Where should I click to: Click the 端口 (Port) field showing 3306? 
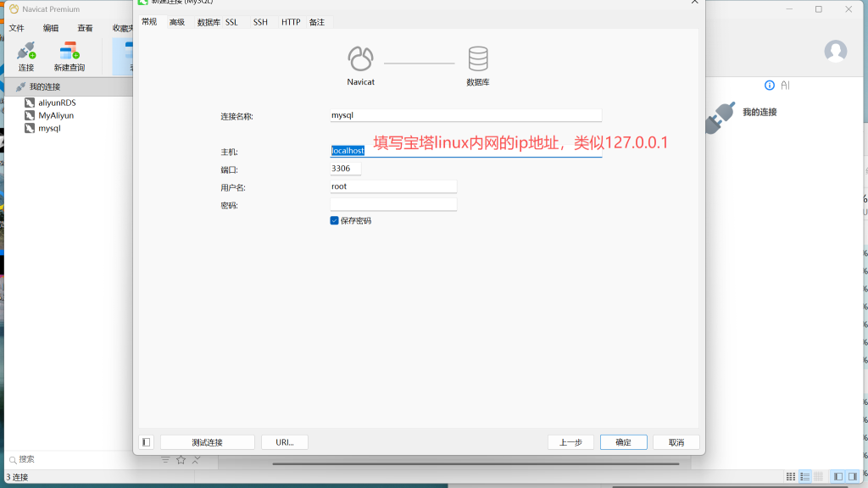(346, 169)
